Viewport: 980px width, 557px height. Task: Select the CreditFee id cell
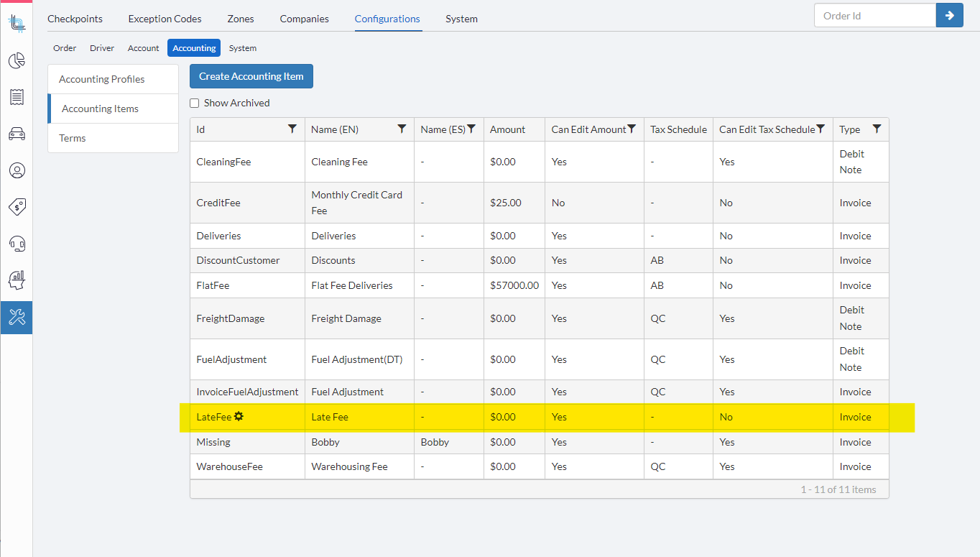(248, 203)
